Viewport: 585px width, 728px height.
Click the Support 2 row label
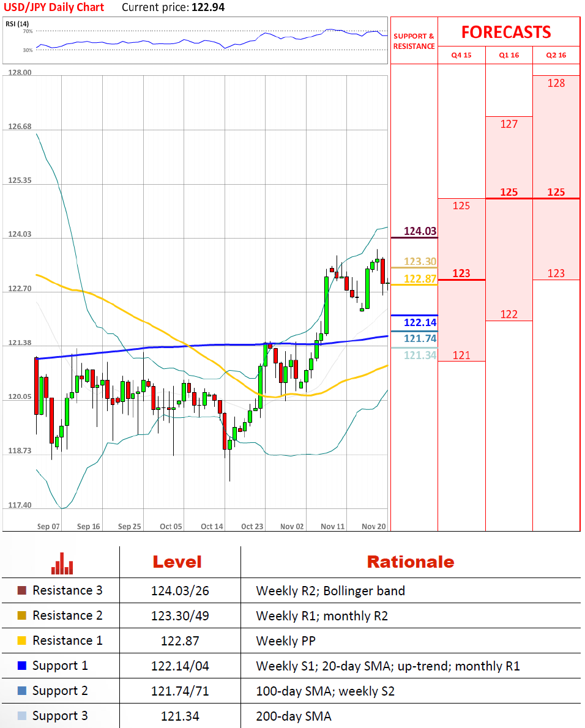(60, 691)
